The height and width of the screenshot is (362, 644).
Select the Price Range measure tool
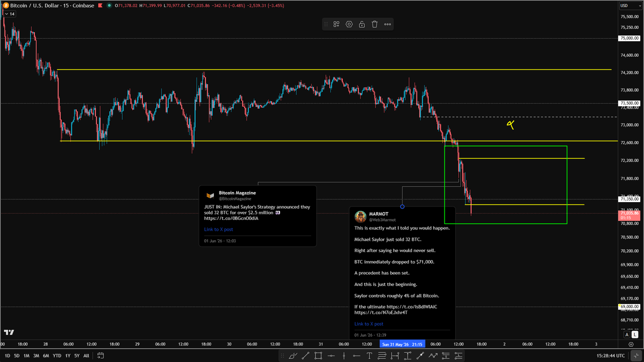[408, 356]
